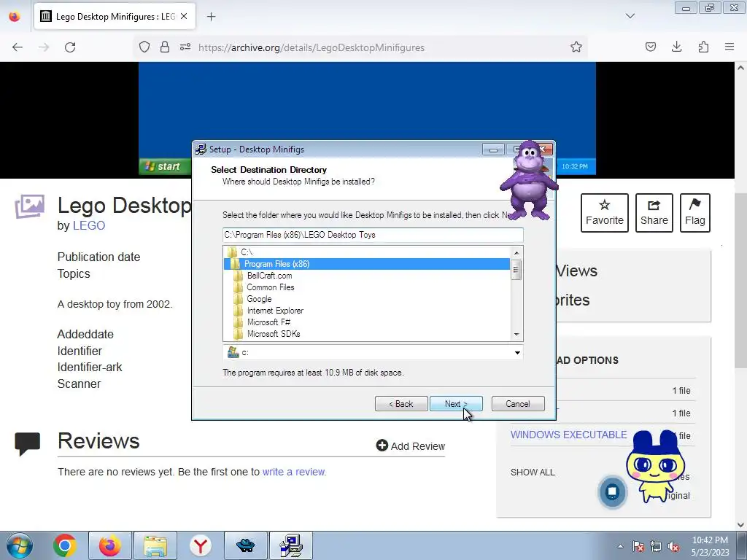
Task: Click the blue hat taskbar application
Action: click(x=245, y=545)
